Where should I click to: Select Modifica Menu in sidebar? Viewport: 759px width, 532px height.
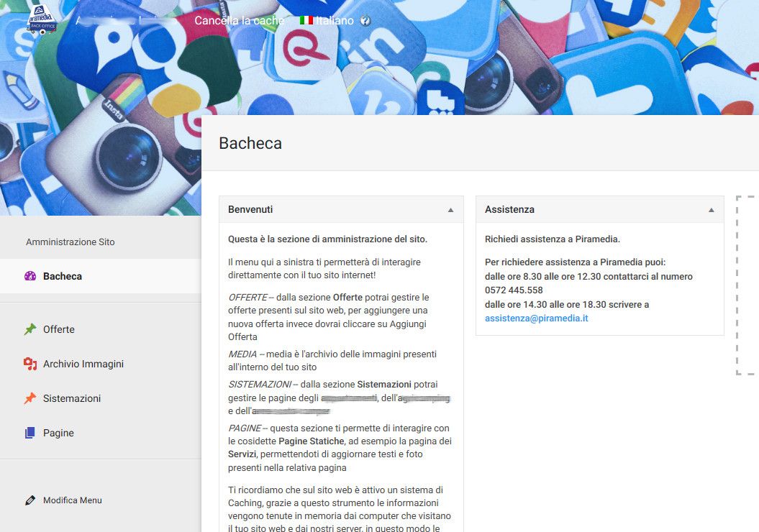[x=101, y=500]
